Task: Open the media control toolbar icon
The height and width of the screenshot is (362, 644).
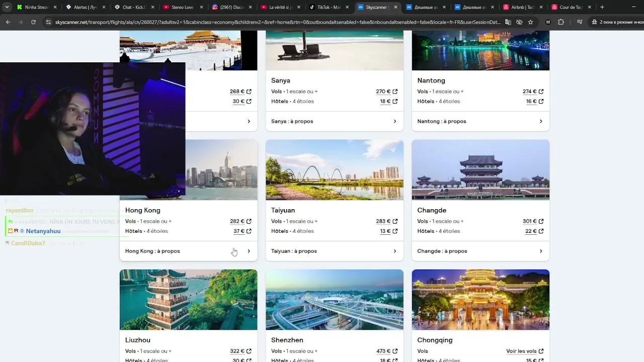Action: coord(580,22)
